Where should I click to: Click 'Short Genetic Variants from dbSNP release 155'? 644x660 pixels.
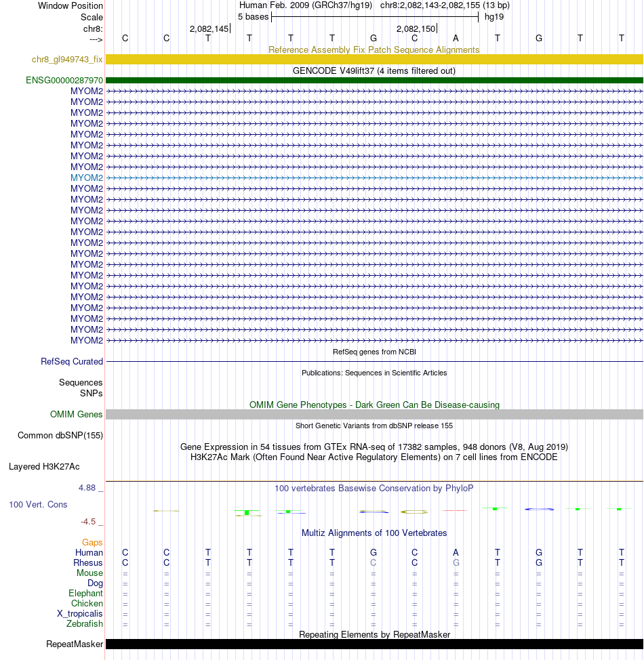374,426
